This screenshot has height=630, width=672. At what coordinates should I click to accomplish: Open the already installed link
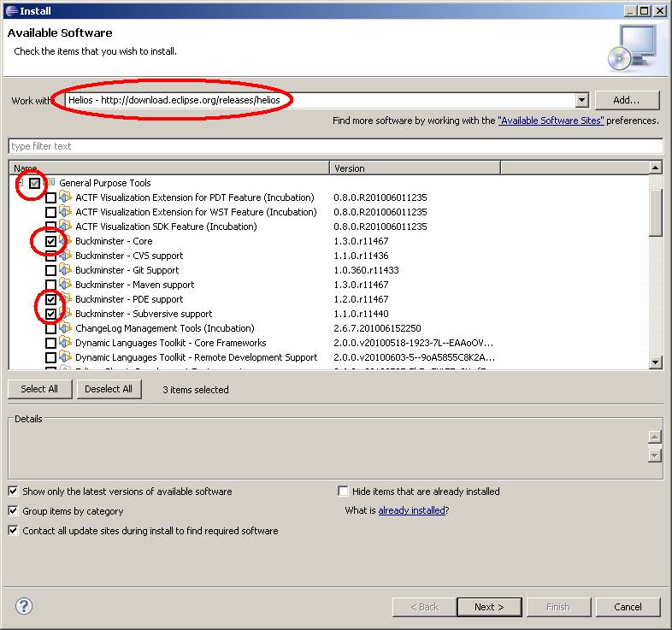click(x=411, y=510)
